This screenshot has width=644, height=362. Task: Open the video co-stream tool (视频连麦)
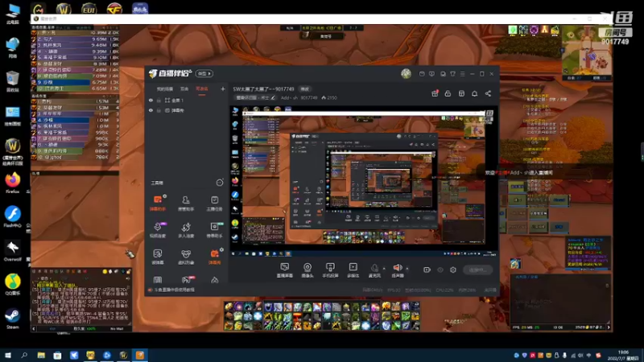tap(158, 230)
